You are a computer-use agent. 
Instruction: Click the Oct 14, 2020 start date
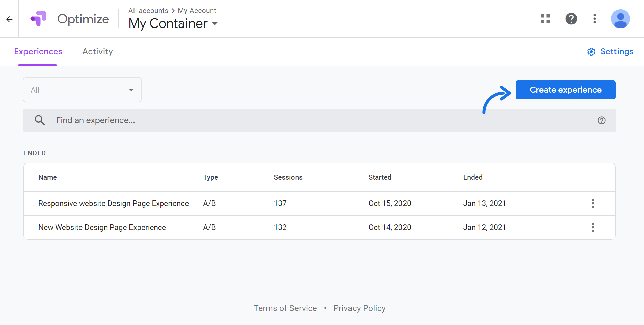tap(390, 227)
